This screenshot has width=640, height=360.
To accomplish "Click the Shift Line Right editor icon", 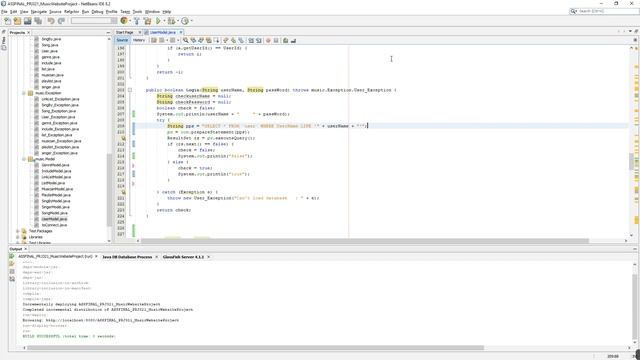I will (259, 40).
